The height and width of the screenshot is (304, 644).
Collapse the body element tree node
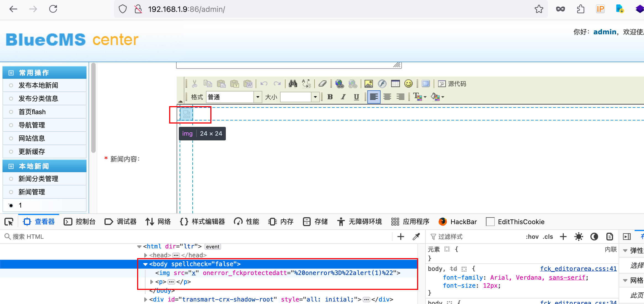tap(145, 264)
